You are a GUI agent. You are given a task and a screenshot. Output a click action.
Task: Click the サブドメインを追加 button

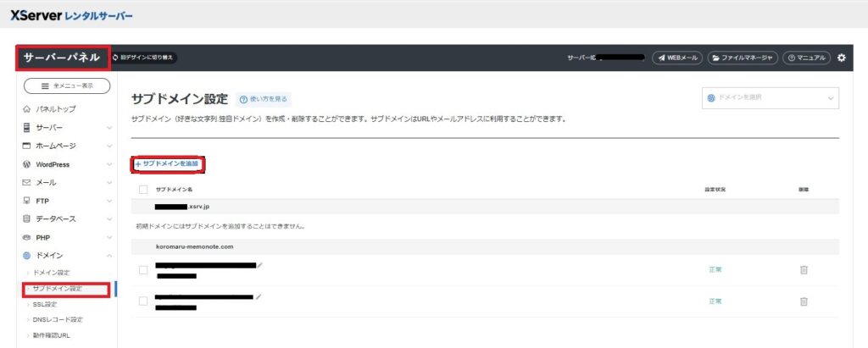click(x=170, y=163)
